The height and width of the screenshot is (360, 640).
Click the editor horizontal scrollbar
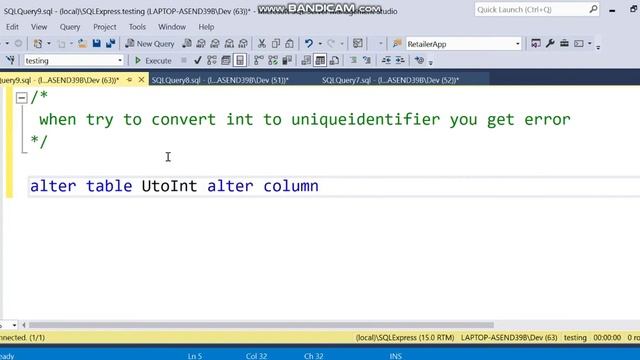261,325
